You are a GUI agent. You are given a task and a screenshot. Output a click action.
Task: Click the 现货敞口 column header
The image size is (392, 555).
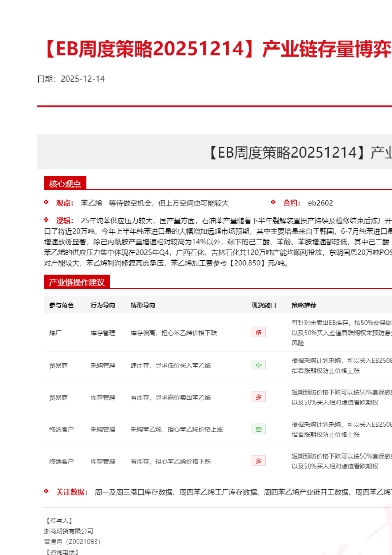tap(264, 305)
